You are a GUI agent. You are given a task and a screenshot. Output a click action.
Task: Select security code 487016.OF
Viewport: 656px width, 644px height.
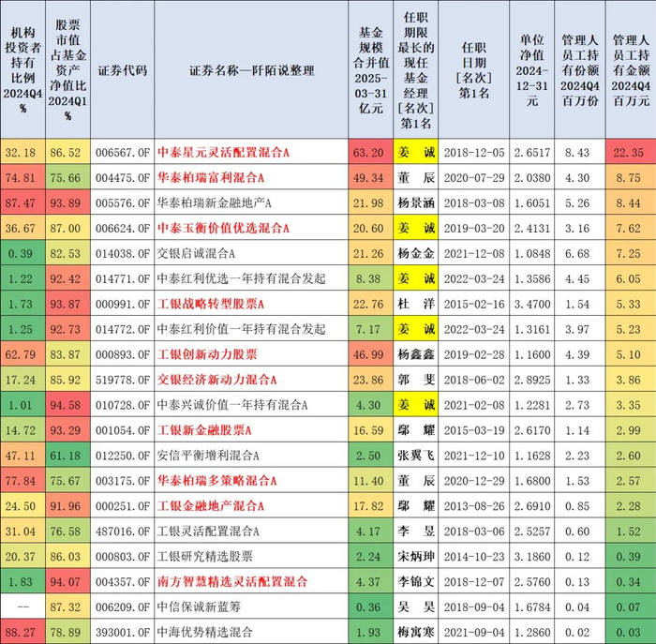(122, 532)
